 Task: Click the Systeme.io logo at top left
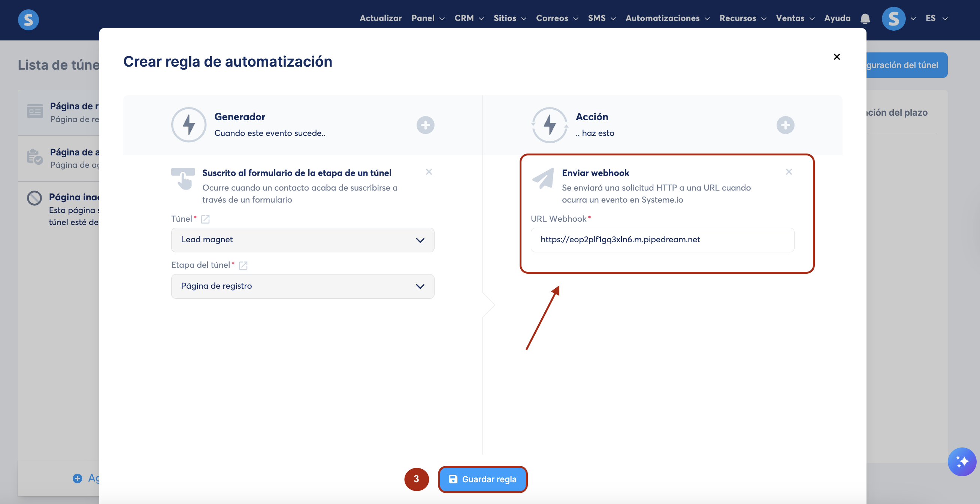click(x=28, y=20)
